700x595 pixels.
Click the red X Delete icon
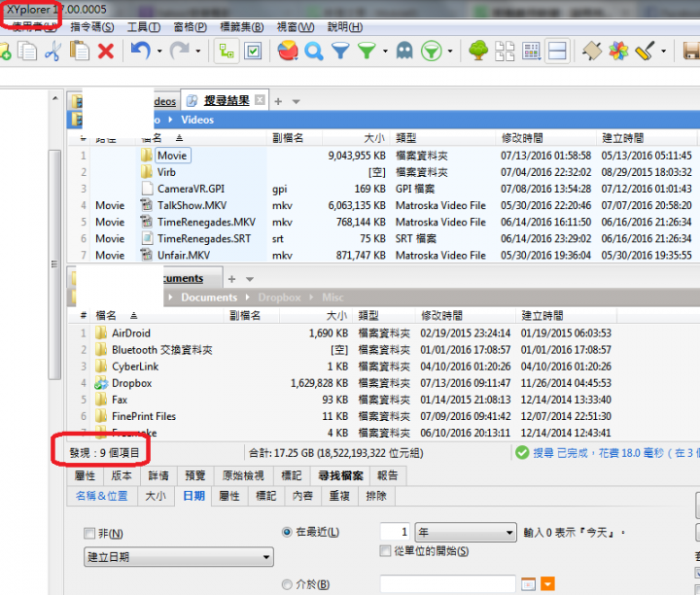tap(106, 51)
